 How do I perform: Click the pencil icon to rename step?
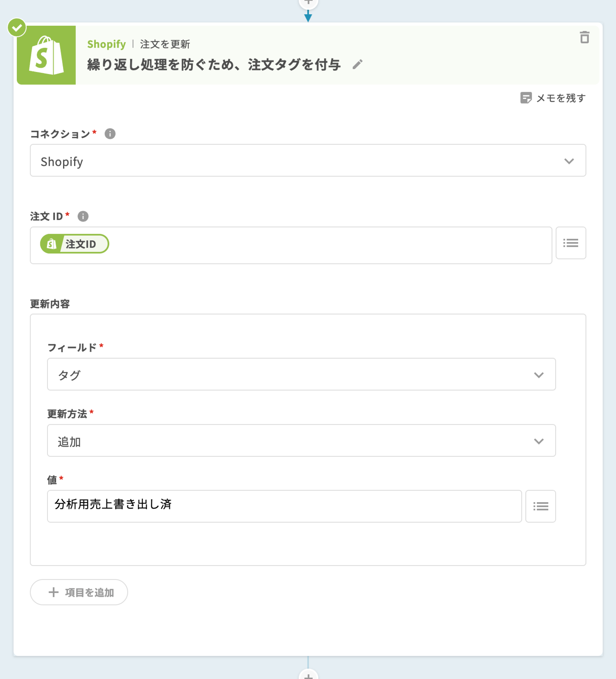[358, 64]
